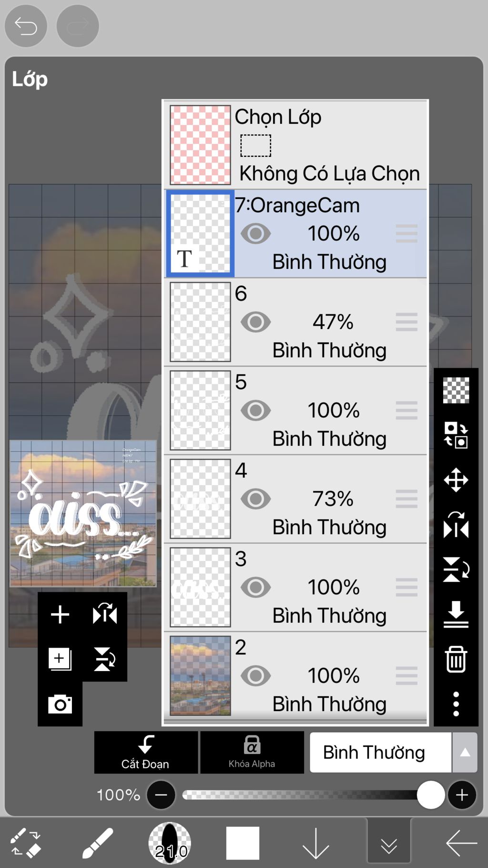The height and width of the screenshot is (868, 488).
Task: Toggle the Khóa Alpha lock
Action: (252, 752)
